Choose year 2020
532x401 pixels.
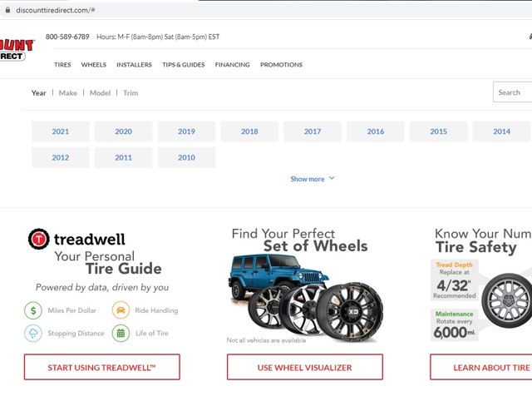coord(124,131)
